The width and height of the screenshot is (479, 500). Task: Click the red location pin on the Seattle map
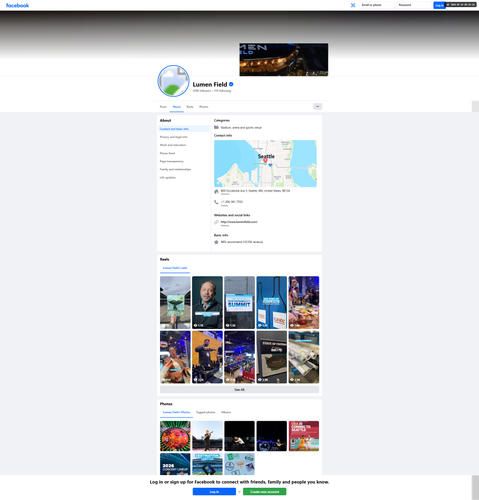click(265, 160)
